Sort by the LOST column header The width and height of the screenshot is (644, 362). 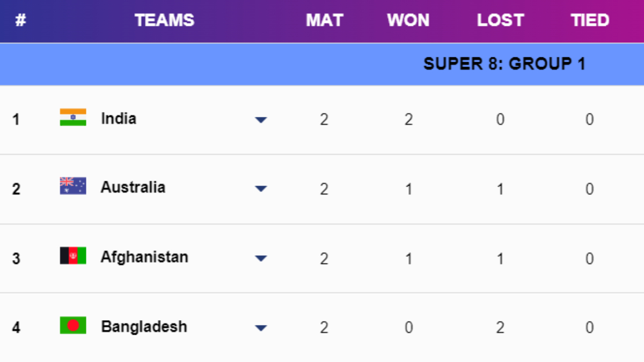[500, 20]
